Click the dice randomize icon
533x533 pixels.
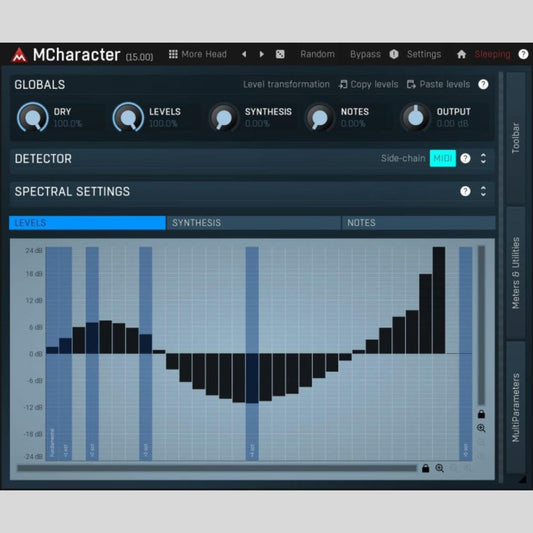click(x=280, y=54)
